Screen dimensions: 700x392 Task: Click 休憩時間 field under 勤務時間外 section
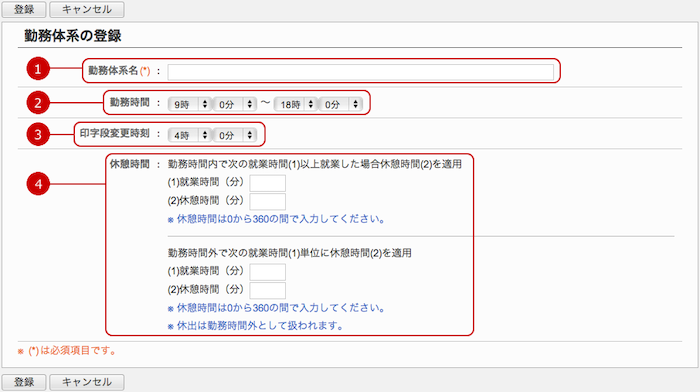pyautogui.click(x=267, y=290)
